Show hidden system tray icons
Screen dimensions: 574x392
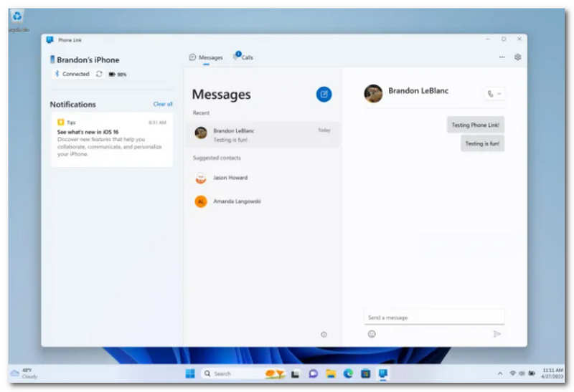tap(500, 373)
